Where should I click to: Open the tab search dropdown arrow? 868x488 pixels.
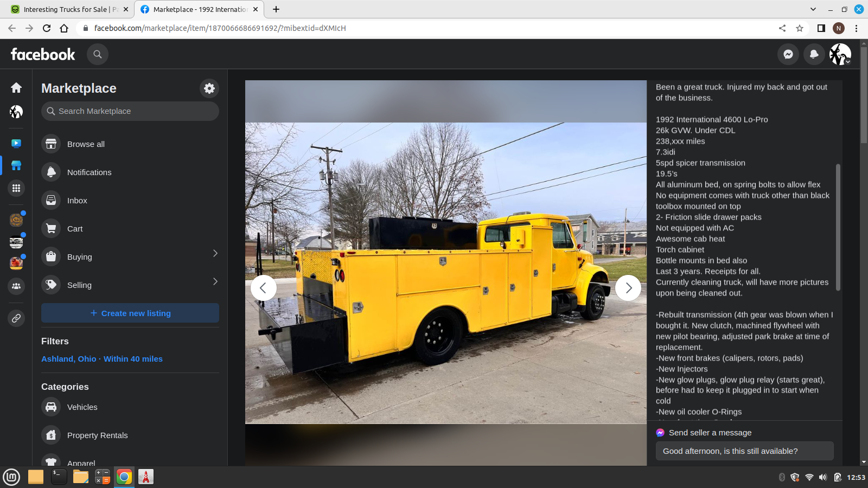point(813,9)
